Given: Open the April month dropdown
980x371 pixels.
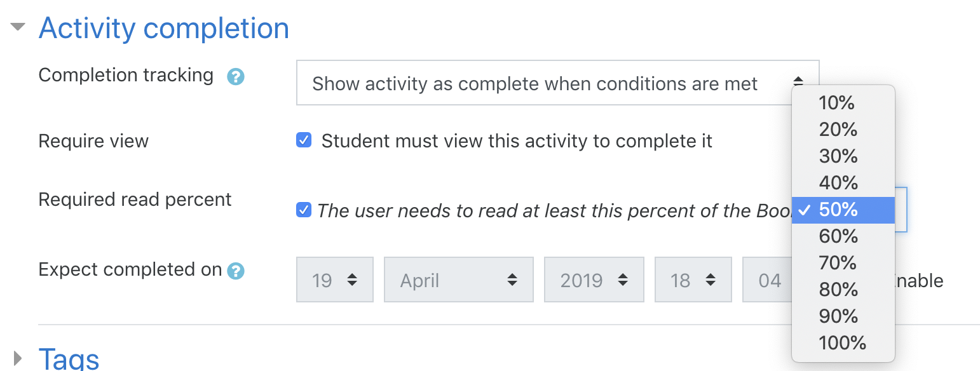Looking at the screenshot, I should [x=458, y=280].
